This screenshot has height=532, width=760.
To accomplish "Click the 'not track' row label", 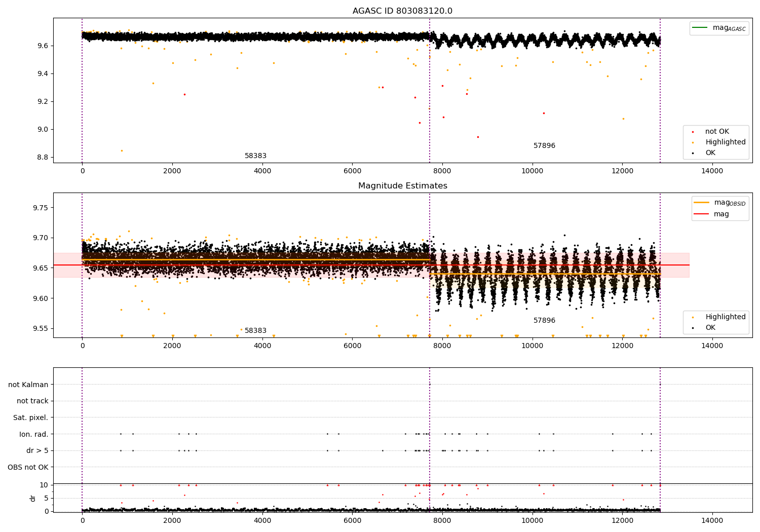I will (x=32, y=401).
